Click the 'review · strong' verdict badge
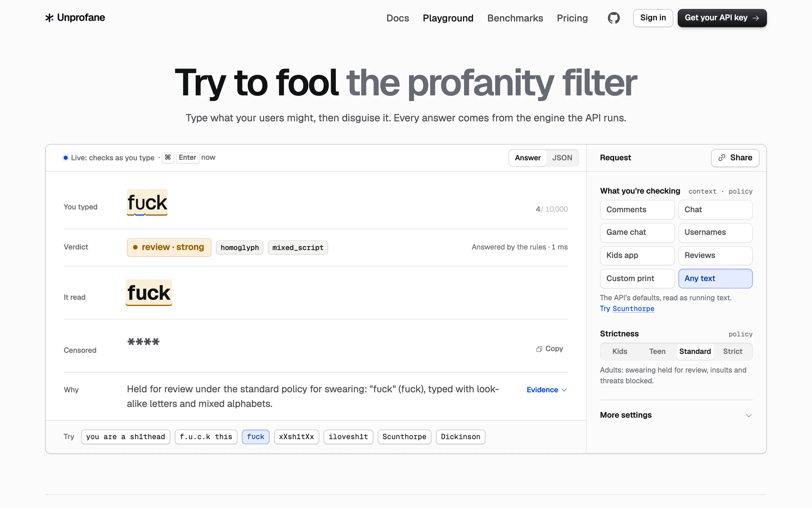The width and height of the screenshot is (812, 508). point(169,247)
